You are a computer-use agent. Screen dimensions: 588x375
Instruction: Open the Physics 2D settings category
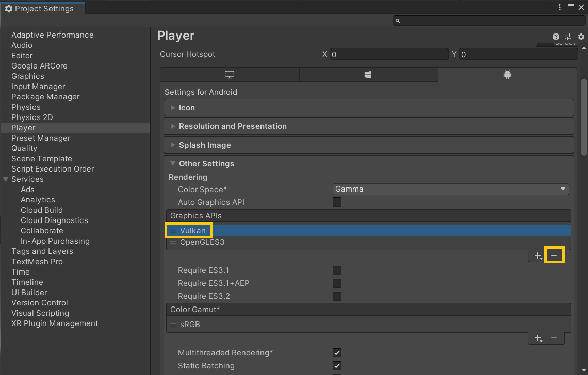coord(32,117)
